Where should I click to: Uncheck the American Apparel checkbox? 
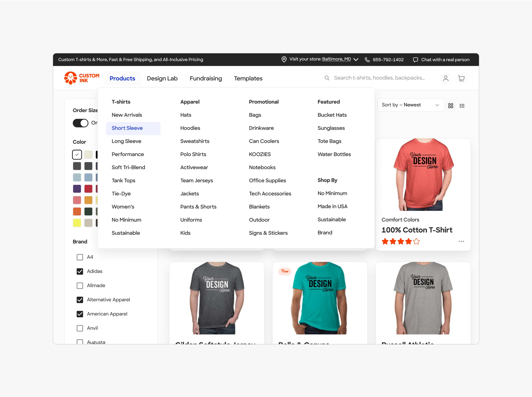click(x=80, y=314)
